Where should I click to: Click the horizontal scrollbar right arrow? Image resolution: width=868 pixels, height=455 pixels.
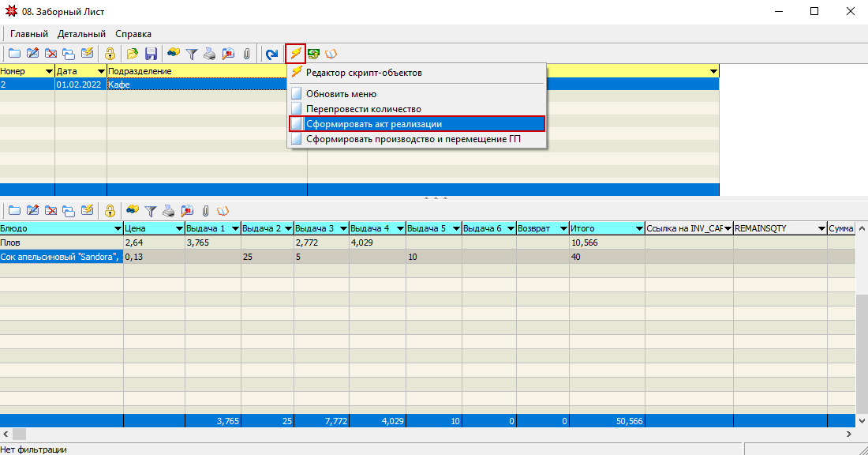point(849,434)
